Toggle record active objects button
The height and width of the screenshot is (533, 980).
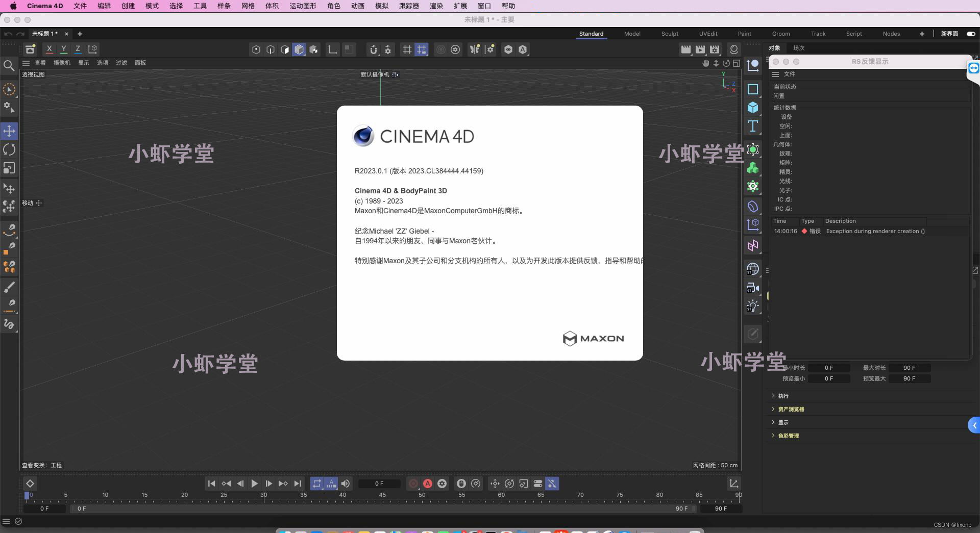click(x=413, y=484)
